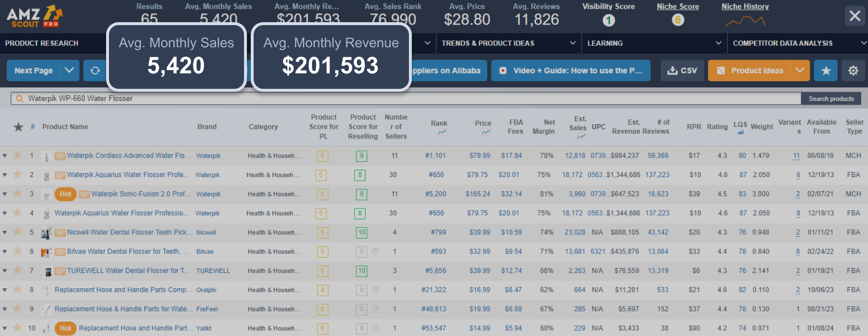868x336 pixels.
Task: Expand the Learning menu
Action: point(654,43)
